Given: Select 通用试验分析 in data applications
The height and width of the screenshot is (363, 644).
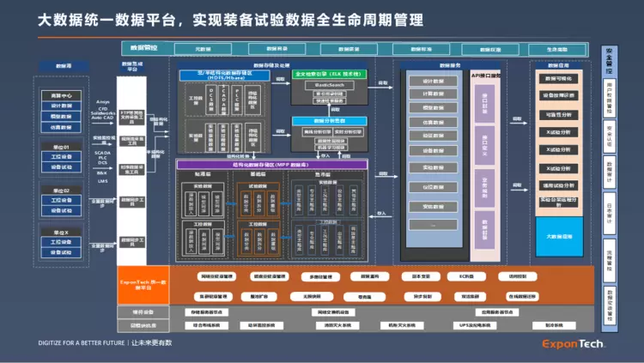Looking at the screenshot, I should (557, 185).
